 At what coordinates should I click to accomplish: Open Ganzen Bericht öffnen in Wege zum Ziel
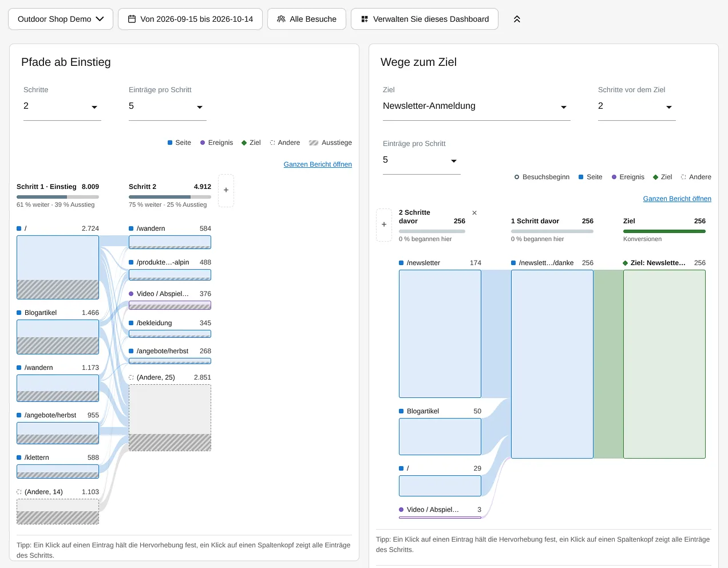pos(677,199)
